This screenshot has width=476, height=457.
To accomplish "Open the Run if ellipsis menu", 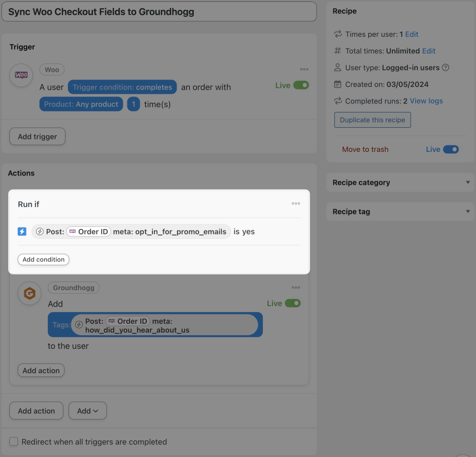I will [296, 203].
